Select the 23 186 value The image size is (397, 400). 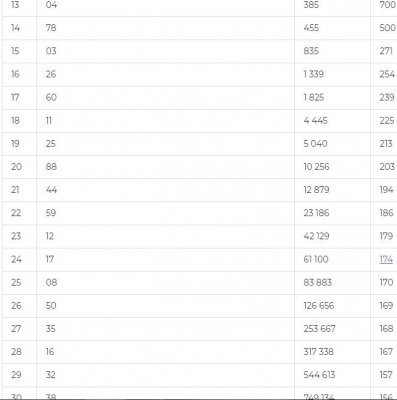pyautogui.click(x=316, y=213)
